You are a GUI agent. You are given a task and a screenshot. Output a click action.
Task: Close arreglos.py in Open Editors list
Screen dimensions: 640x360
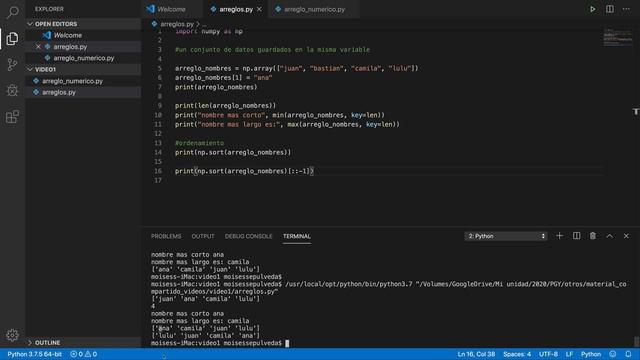38,47
